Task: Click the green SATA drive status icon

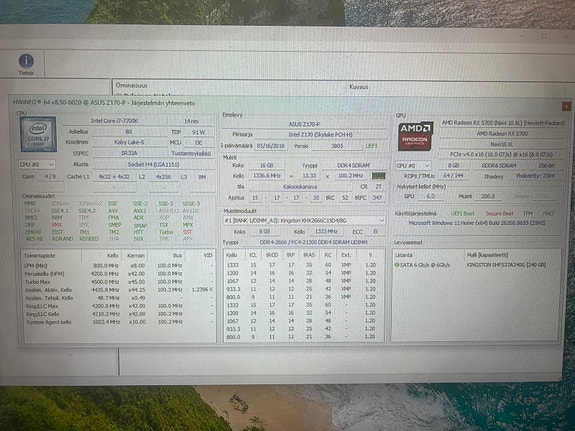Action: pyautogui.click(x=397, y=264)
